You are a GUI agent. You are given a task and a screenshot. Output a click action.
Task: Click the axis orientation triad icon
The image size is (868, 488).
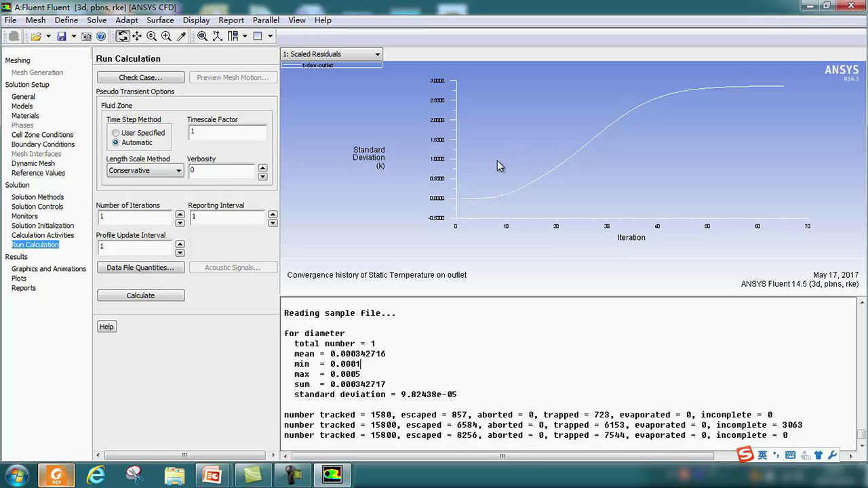point(218,37)
